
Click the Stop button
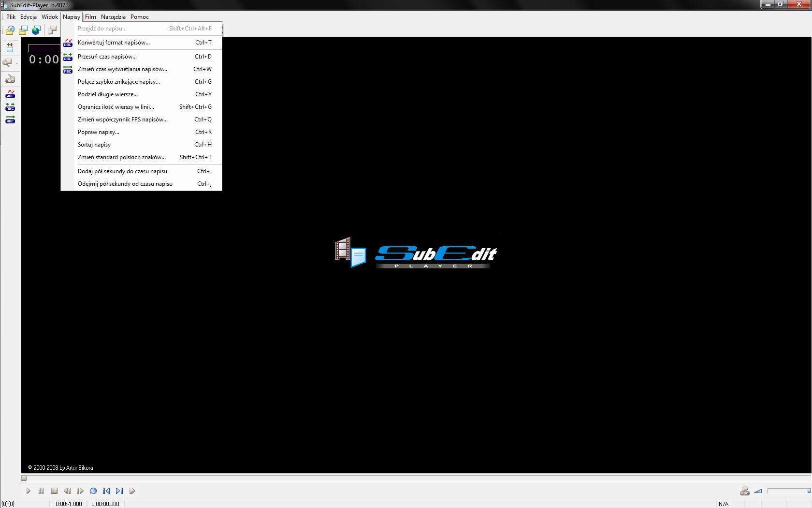coord(54,491)
